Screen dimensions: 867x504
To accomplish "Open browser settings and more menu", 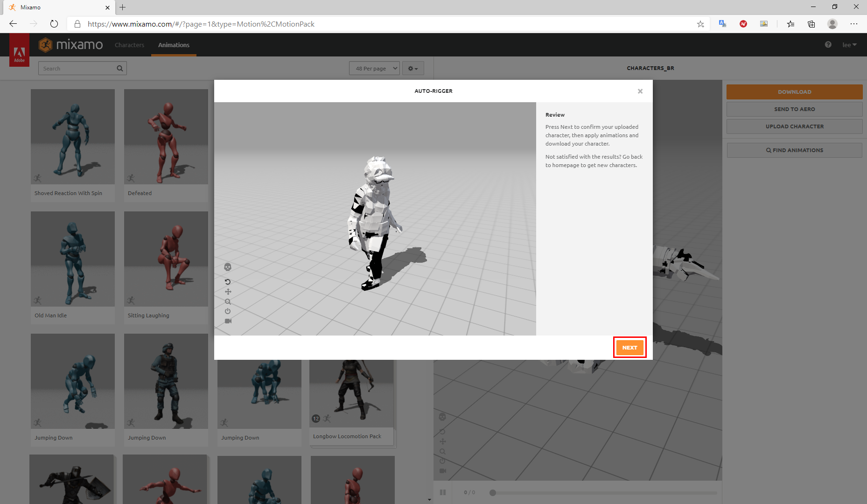I will click(854, 24).
